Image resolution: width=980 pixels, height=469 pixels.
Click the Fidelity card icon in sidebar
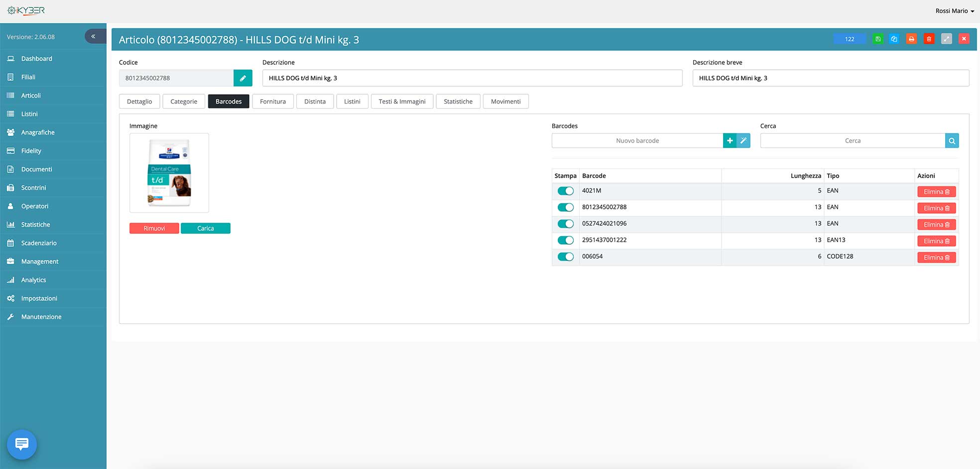pos(10,151)
